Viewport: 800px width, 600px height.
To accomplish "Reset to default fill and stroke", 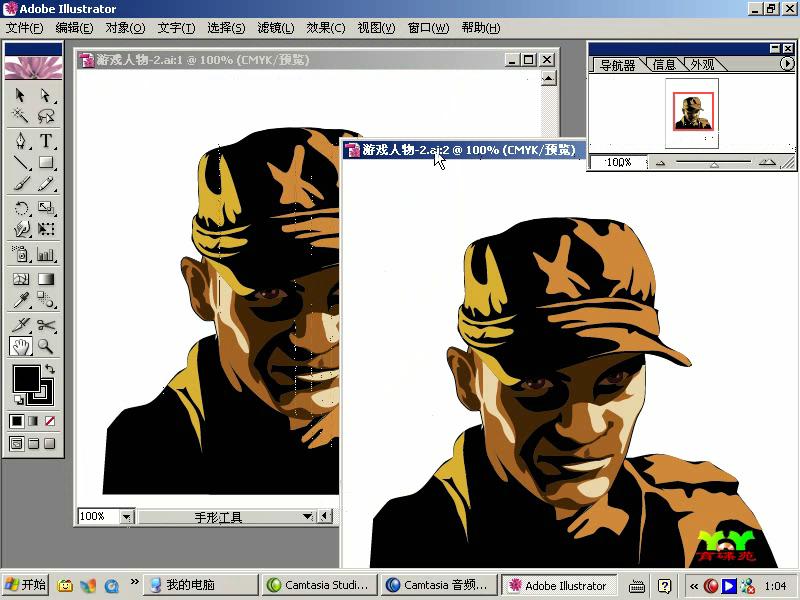I will coord(18,400).
